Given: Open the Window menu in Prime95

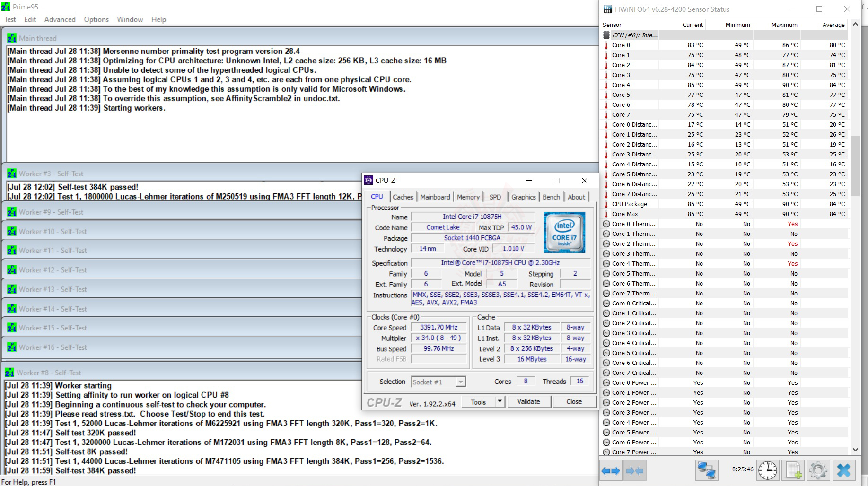Looking at the screenshot, I should pos(130,19).
